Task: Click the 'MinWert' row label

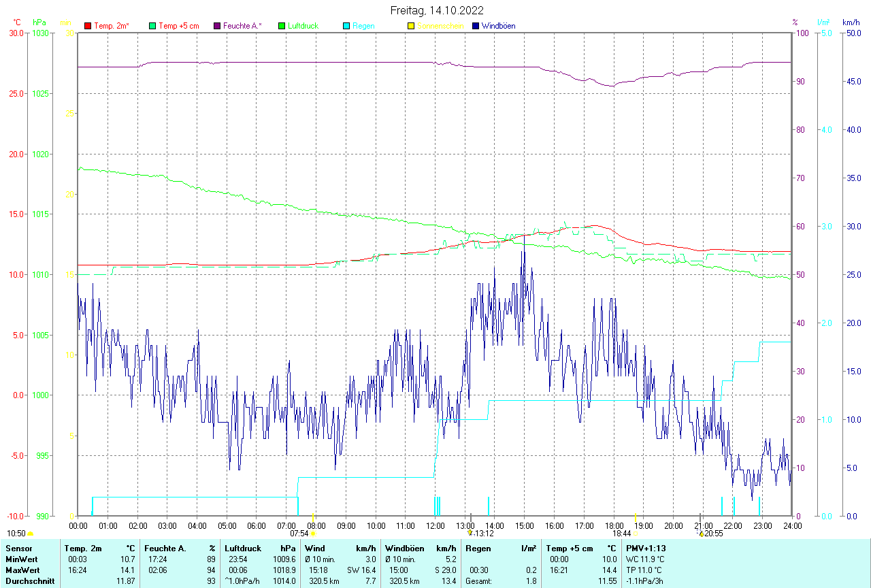Action: coord(20,559)
